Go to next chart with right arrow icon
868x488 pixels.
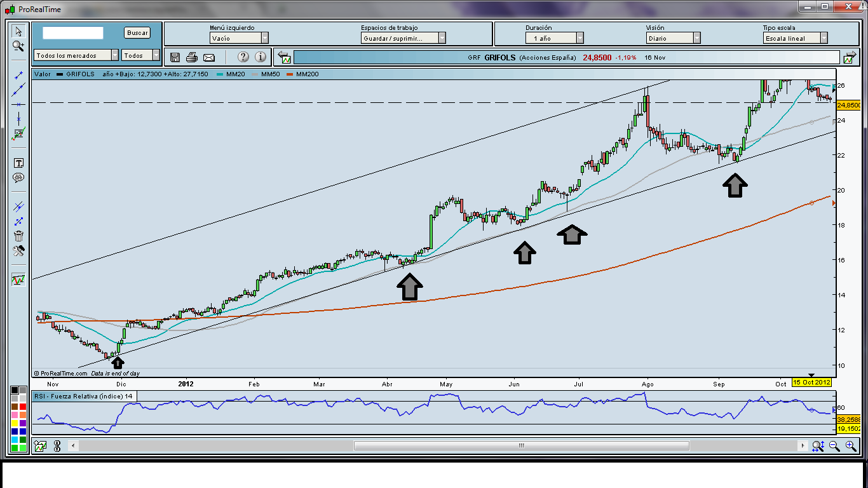(849, 58)
